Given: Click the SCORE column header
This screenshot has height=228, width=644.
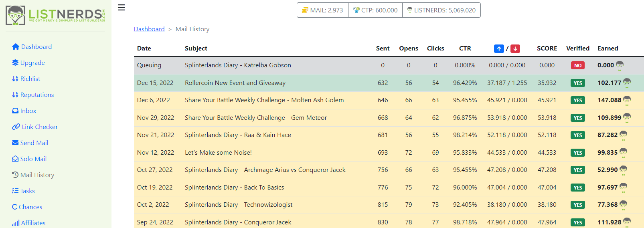Looking at the screenshot, I should 547,48.
